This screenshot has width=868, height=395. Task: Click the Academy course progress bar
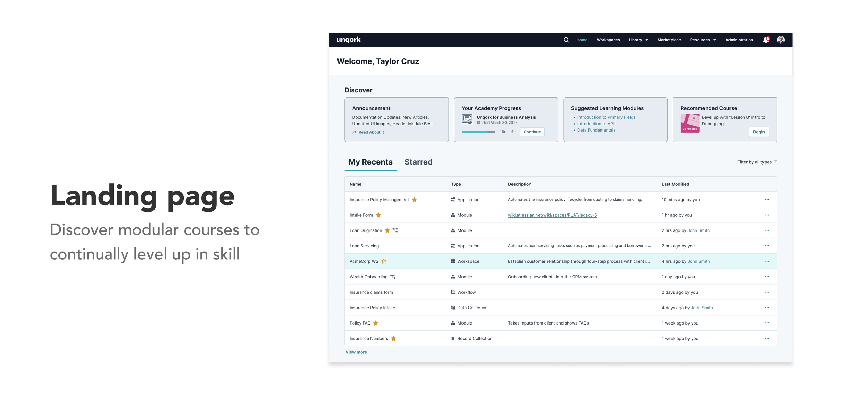[x=478, y=132]
